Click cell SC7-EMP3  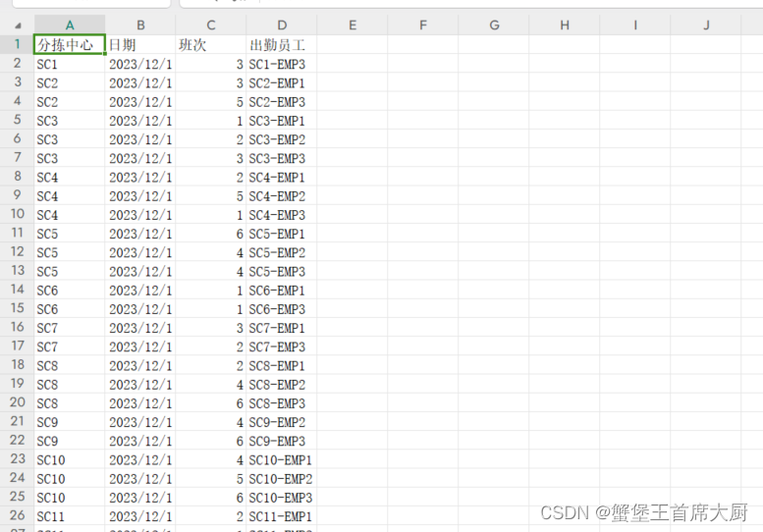click(282, 346)
